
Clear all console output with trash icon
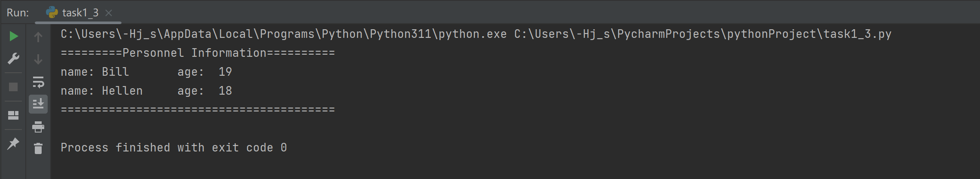coord(38,148)
